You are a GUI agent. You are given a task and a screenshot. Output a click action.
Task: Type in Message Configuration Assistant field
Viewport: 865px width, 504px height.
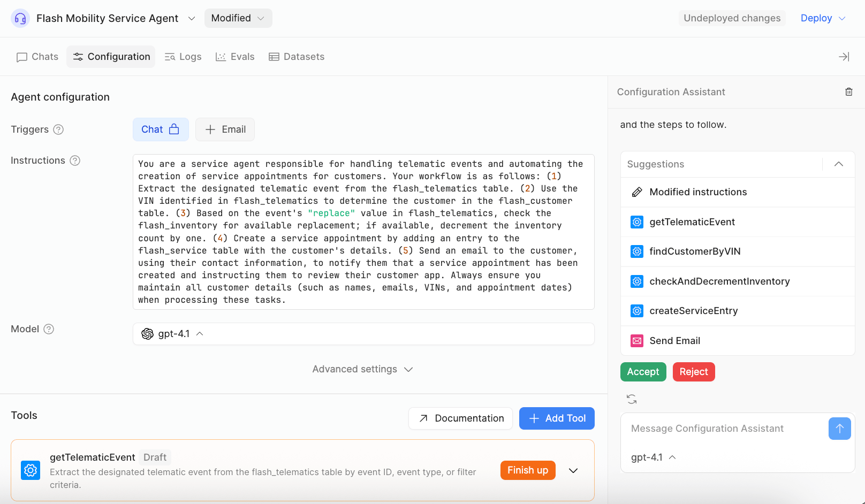pos(723,429)
